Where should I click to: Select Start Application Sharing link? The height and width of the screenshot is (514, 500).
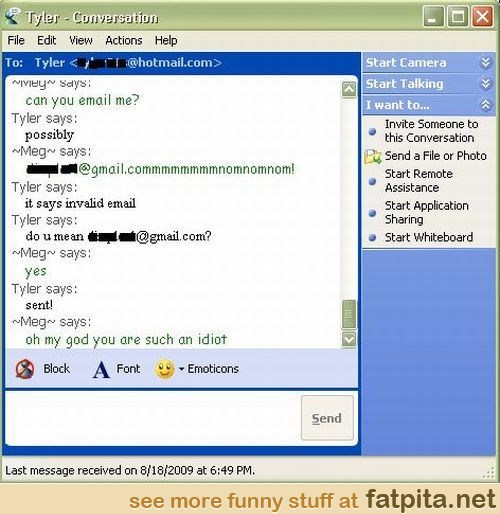tap(427, 212)
